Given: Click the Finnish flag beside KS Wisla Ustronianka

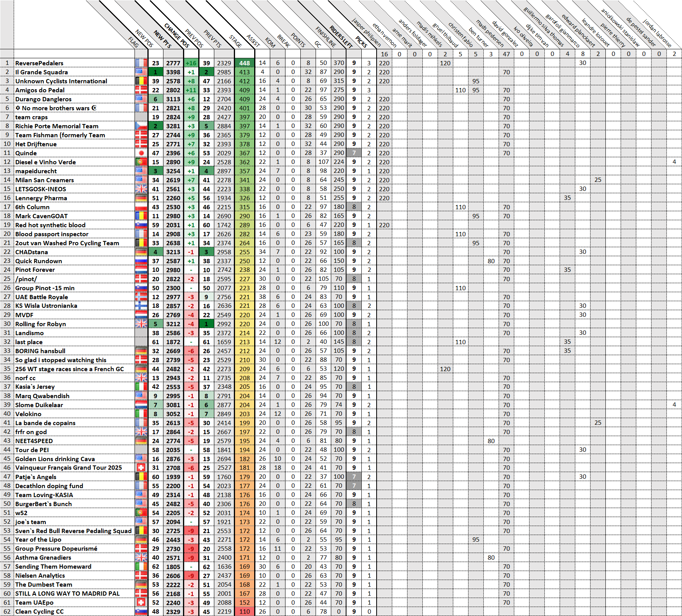Looking at the screenshot, I should click(141, 306).
